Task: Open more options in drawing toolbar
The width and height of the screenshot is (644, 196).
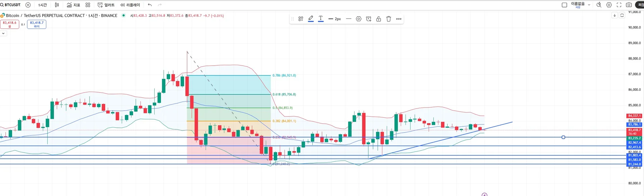Action: pos(399,19)
